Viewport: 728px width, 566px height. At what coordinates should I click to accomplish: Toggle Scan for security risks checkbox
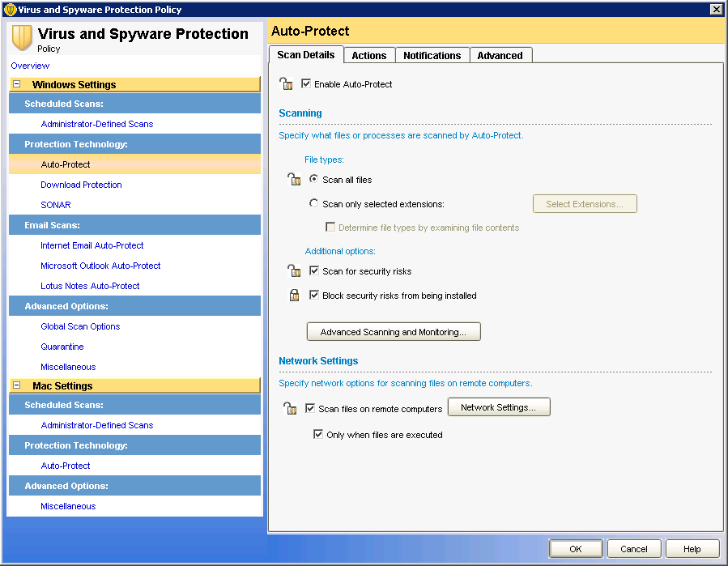[314, 270]
